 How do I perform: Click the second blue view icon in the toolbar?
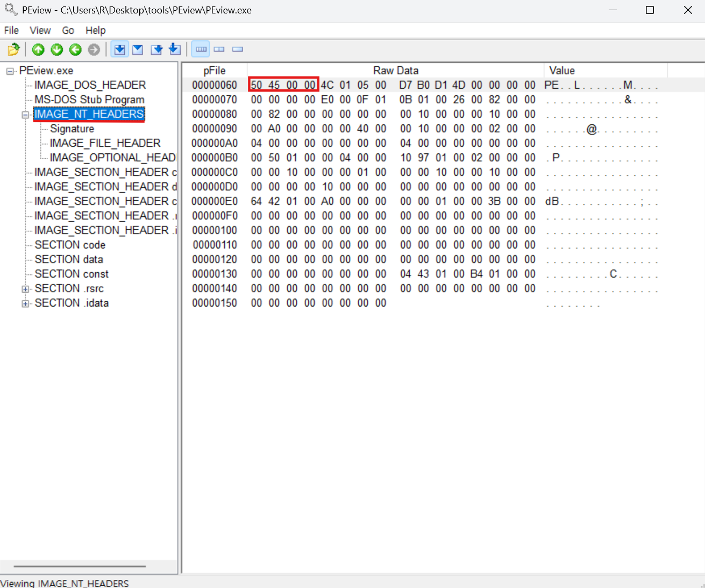[x=138, y=49]
